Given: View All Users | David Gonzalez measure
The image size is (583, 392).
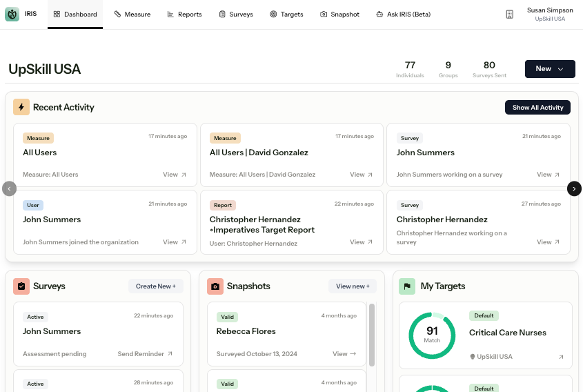Looking at the screenshot, I should pos(361,175).
